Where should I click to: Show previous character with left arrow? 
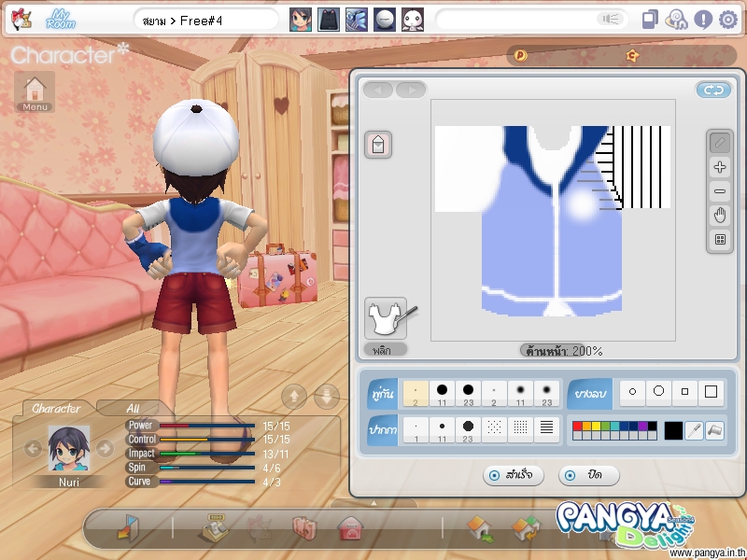(x=33, y=448)
